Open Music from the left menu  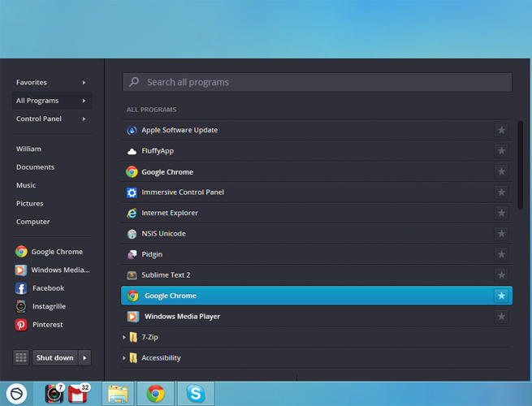click(26, 185)
